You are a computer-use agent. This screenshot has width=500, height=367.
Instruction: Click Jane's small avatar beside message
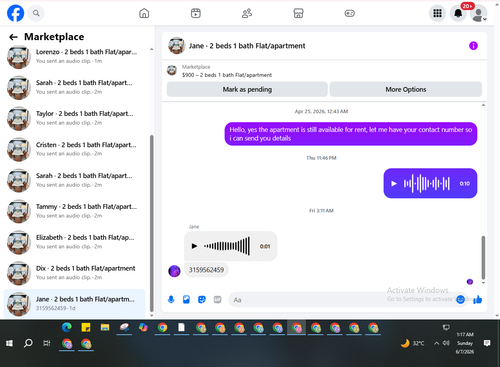[174, 271]
